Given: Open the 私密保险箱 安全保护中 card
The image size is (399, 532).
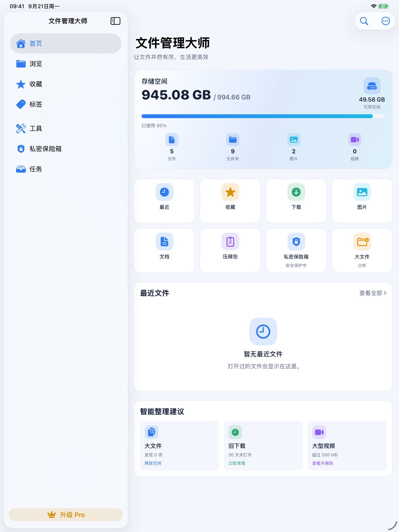Looking at the screenshot, I should point(296,250).
